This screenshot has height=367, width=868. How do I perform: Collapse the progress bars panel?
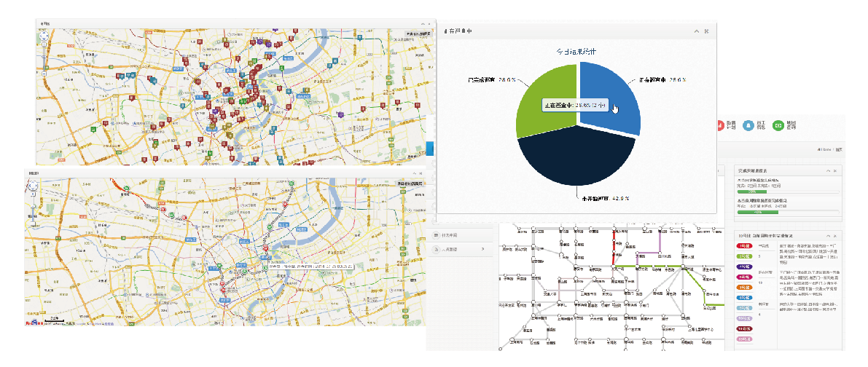click(828, 170)
